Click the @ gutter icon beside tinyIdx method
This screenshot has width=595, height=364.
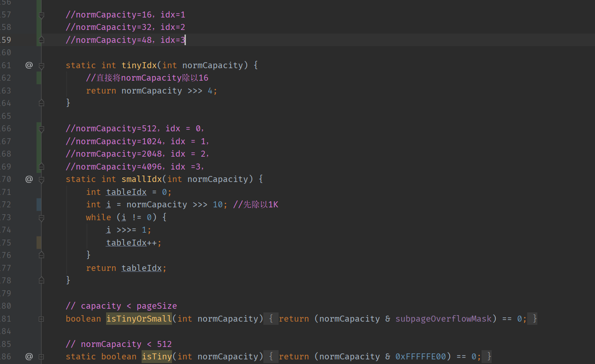coord(29,65)
